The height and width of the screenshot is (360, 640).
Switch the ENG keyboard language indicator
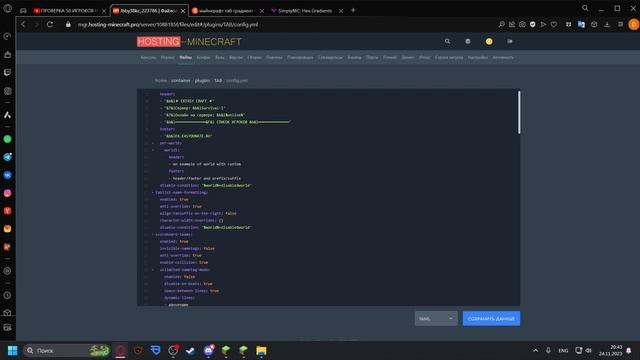[563, 351]
